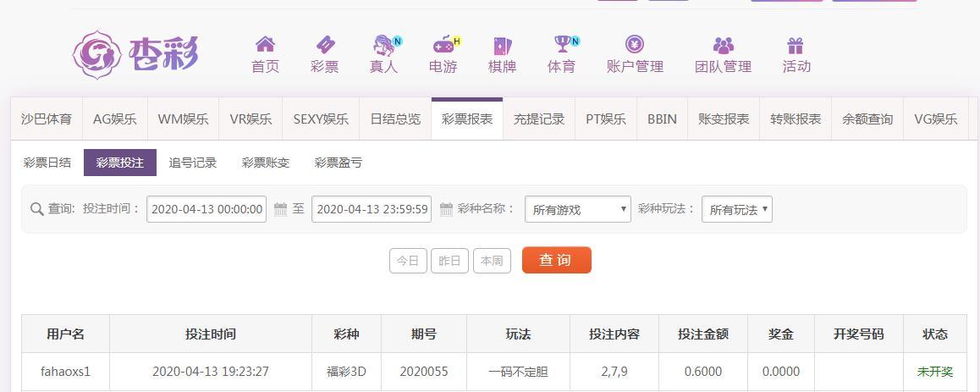Click the 投注内容 column header
This screenshot has height=392, width=980.
click(x=614, y=334)
